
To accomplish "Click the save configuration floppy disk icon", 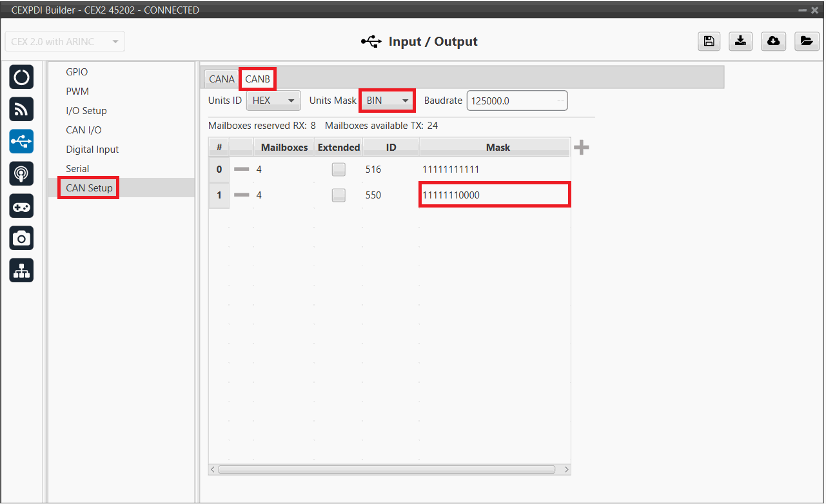I will pos(709,41).
